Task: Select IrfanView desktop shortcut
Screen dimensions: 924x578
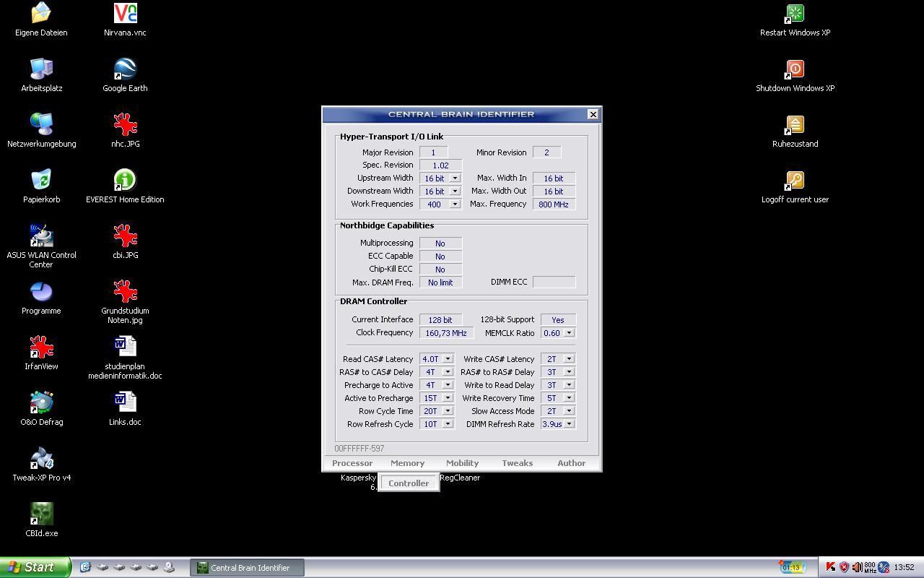Action: tap(41, 353)
